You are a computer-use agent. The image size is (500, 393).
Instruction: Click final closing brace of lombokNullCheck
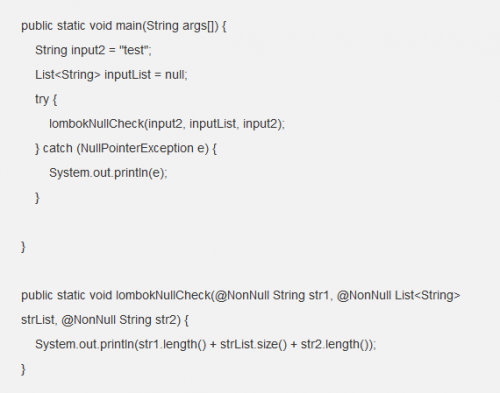click(x=23, y=369)
